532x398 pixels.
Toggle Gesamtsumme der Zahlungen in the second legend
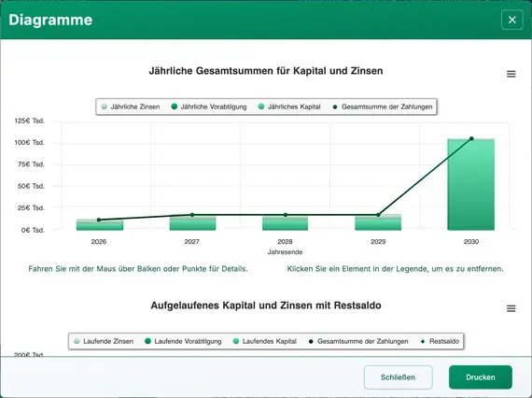click(x=358, y=341)
